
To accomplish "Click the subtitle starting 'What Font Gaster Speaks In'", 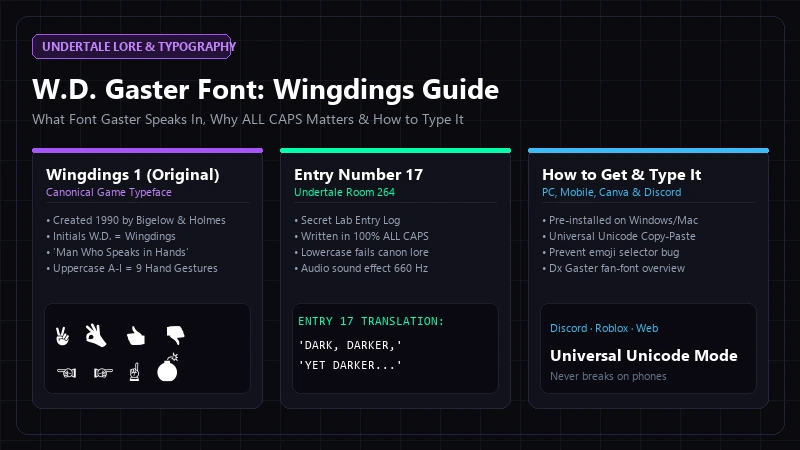I will (x=247, y=119).
